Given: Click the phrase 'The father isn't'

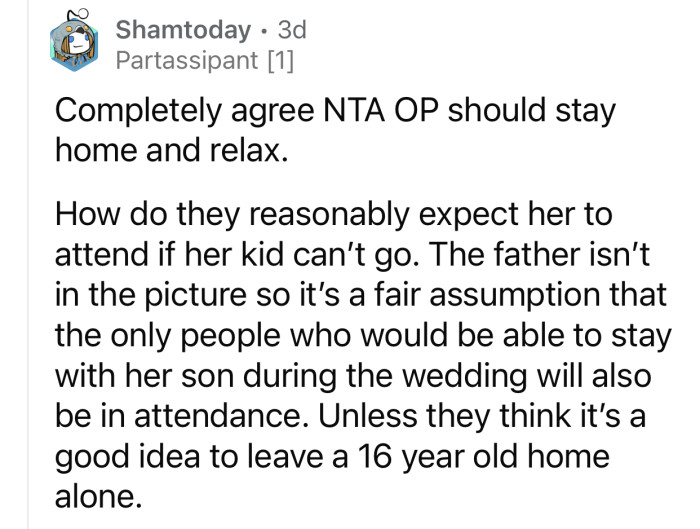Looking at the screenshot, I should coord(539,254).
